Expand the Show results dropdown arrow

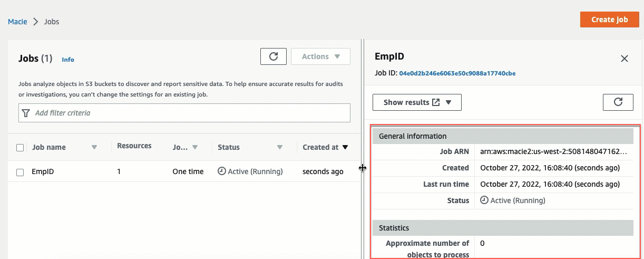coord(448,102)
